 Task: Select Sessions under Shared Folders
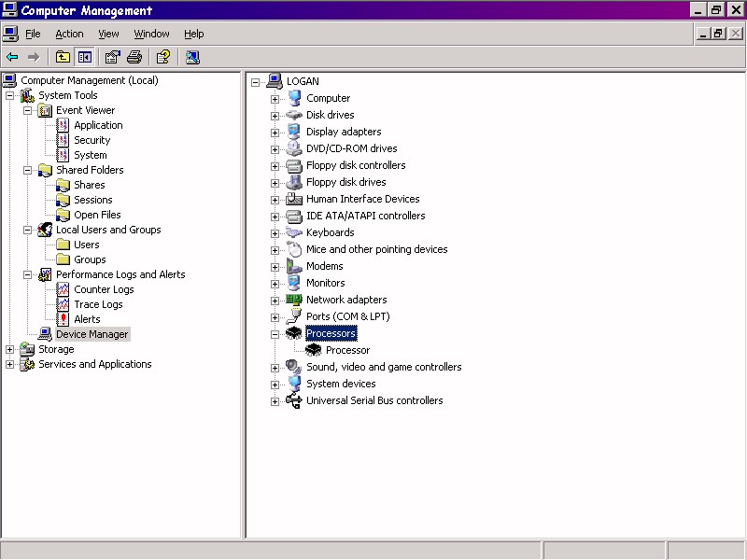tap(92, 200)
